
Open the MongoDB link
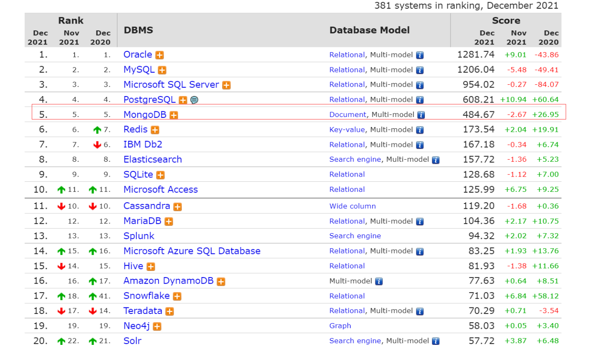[x=145, y=114]
